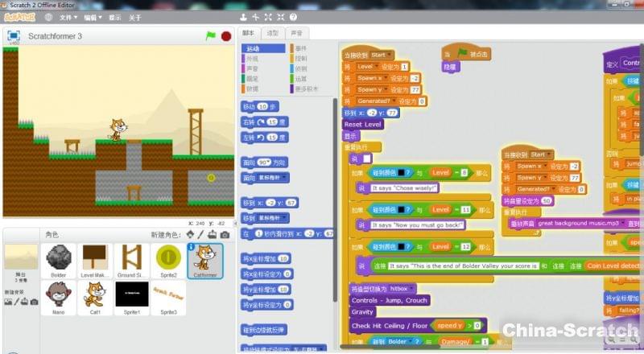This screenshot has height=354, width=644.
Task: Select the Bolder sprite thumbnail
Action: (x=58, y=260)
